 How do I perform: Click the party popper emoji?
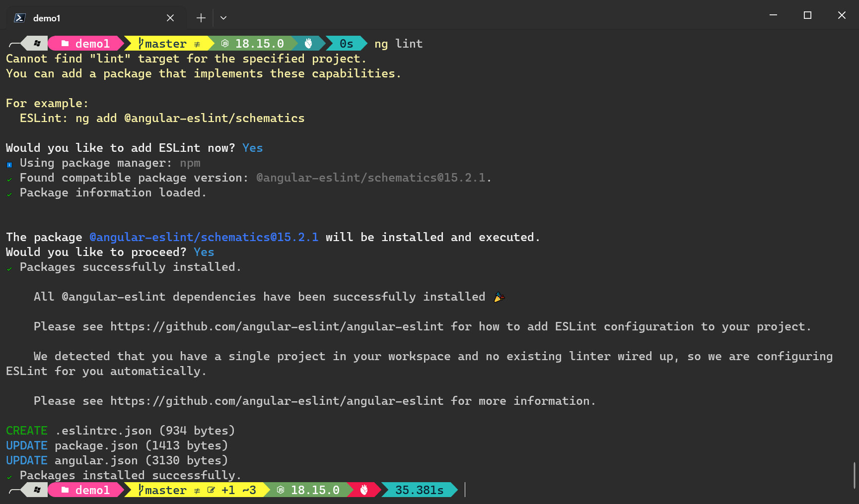click(x=499, y=297)
